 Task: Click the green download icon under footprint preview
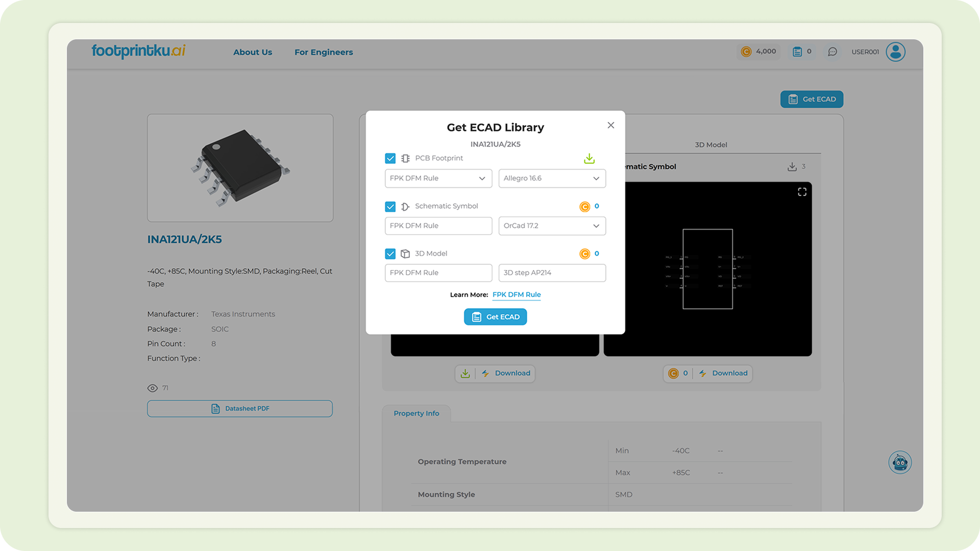point(465,373)
